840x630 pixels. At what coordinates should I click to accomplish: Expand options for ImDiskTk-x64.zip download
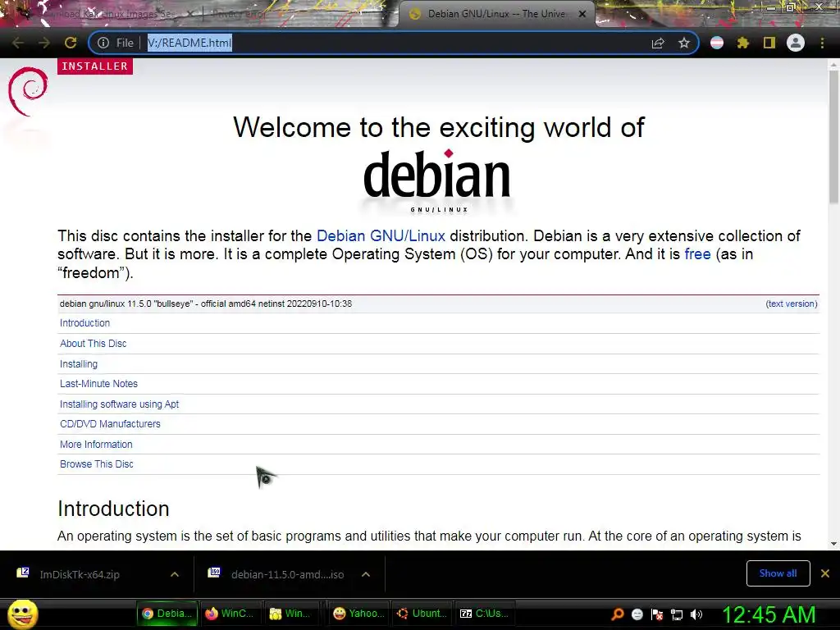coord(175,574)
